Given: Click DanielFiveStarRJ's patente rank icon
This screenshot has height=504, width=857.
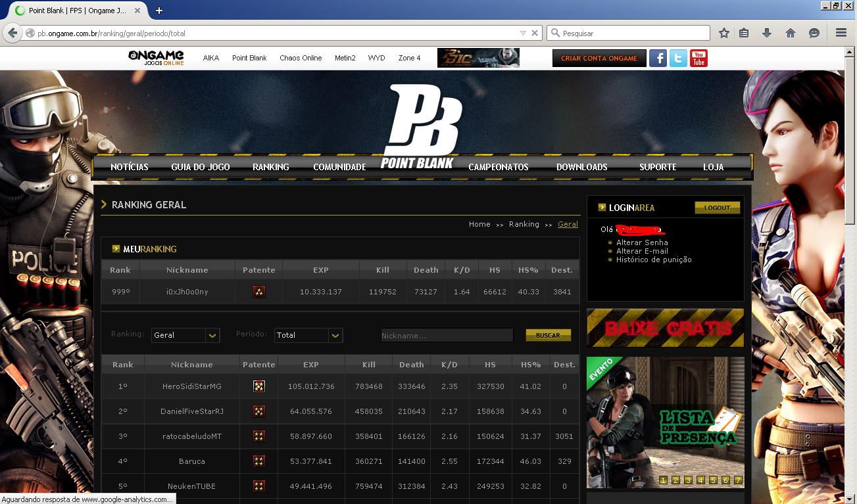Looking at the screenshot, I should click(x=259, y=411).
